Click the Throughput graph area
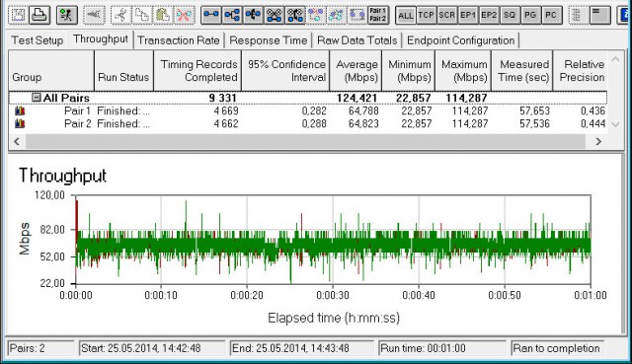 coord(333,240)
